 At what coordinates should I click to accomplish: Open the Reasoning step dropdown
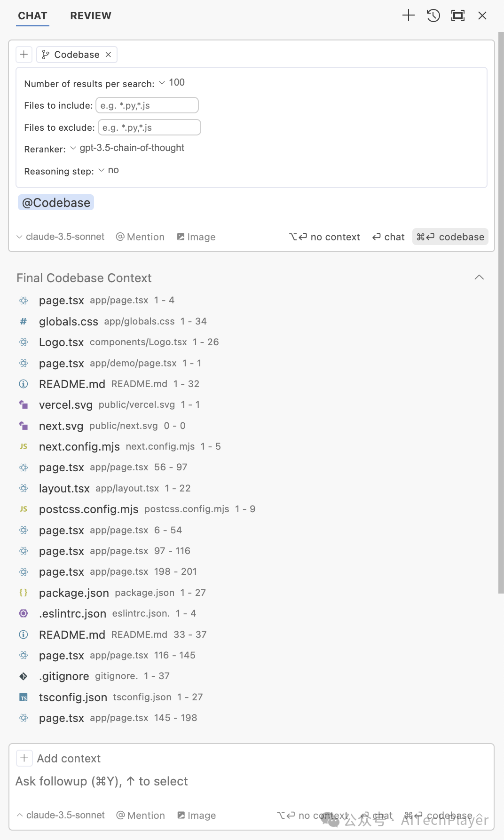[109, 170]
